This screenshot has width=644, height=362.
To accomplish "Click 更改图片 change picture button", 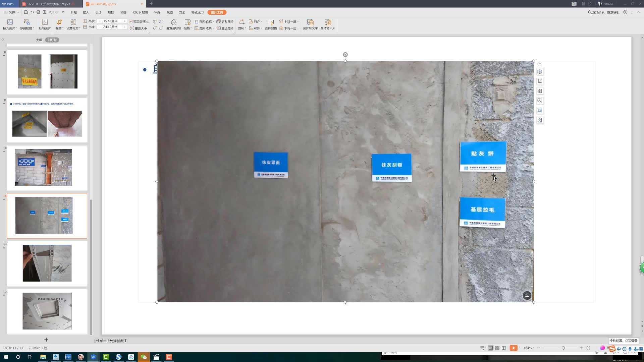I will click(225, 21).
